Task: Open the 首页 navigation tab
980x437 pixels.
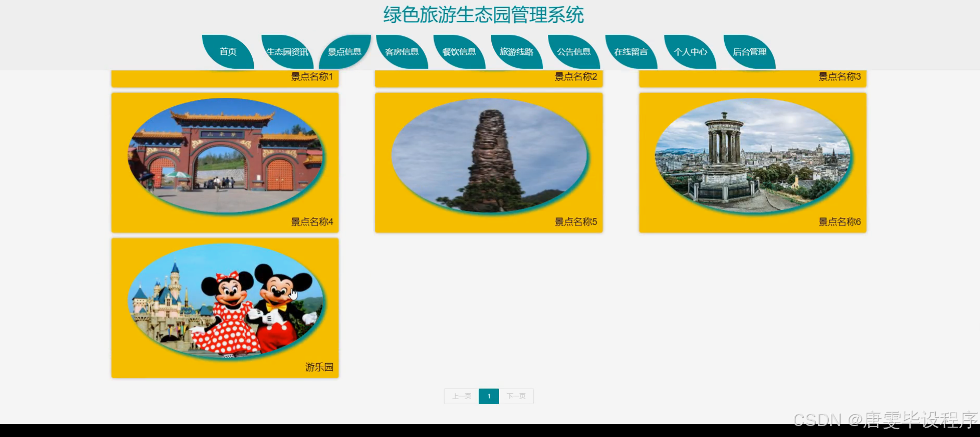Action: click(x=228, y=52)
